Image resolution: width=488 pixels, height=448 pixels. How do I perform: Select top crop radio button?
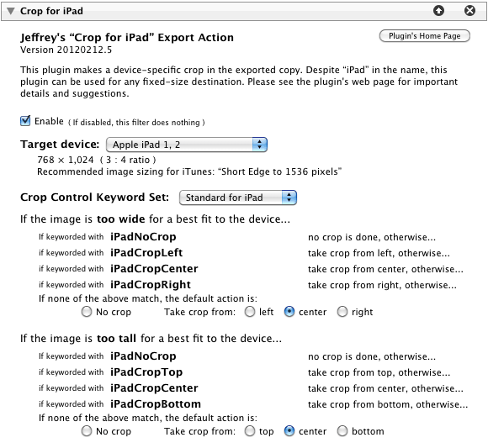[x=250, y=431]
